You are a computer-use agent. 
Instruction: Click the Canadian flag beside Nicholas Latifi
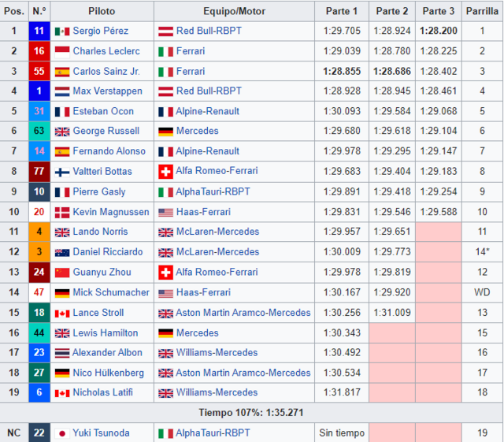pyautogui.click(x=62, y=393)
